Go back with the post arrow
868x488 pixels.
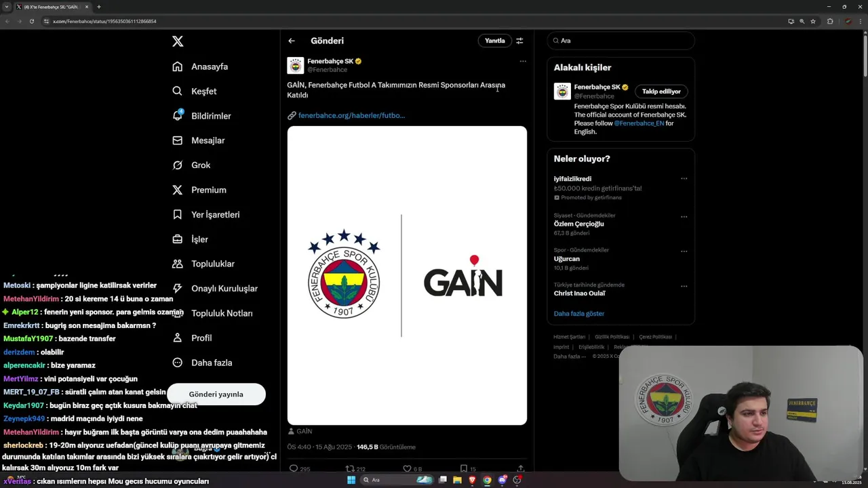pos(292,41)
